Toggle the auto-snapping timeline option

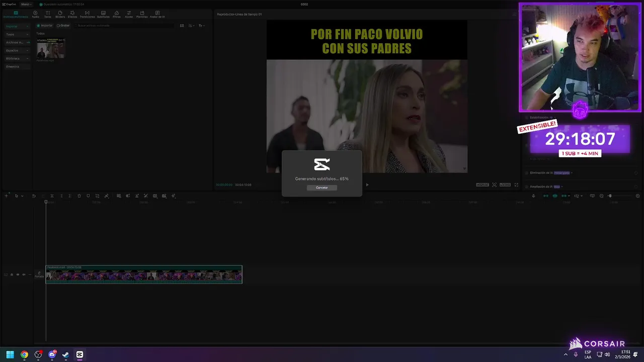click(555, 196)
